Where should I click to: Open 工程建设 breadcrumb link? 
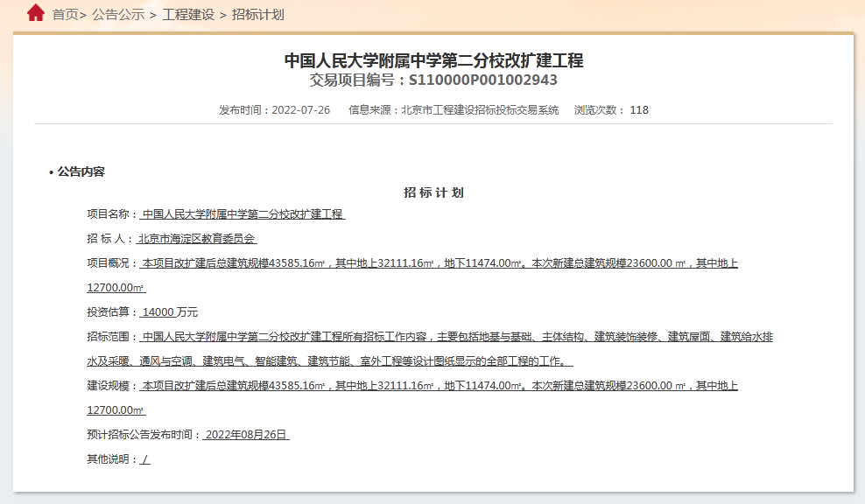[188, 15]
